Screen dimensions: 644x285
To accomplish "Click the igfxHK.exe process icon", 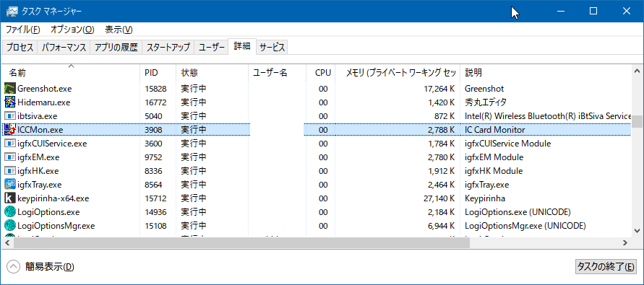I will (10, 171).
